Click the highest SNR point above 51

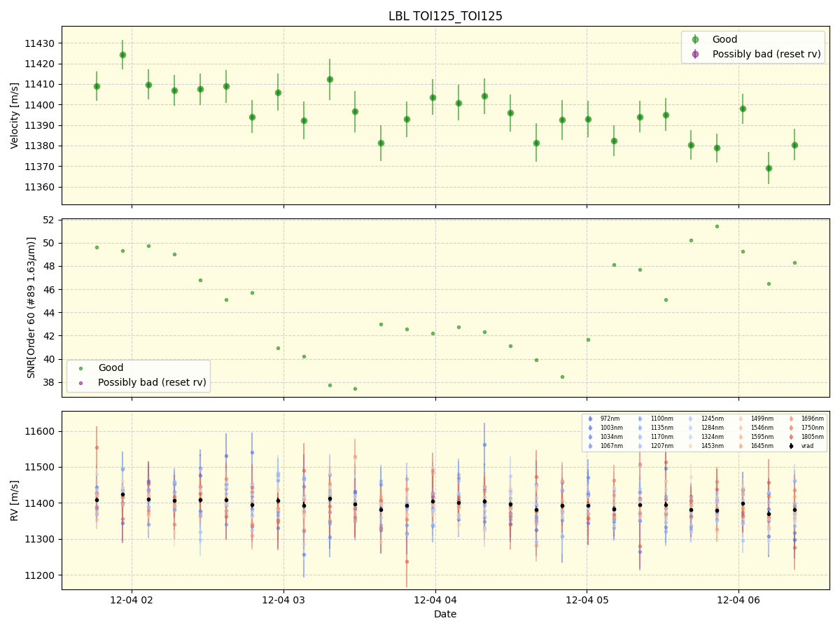pyautogui.click(x=717, y=226)
